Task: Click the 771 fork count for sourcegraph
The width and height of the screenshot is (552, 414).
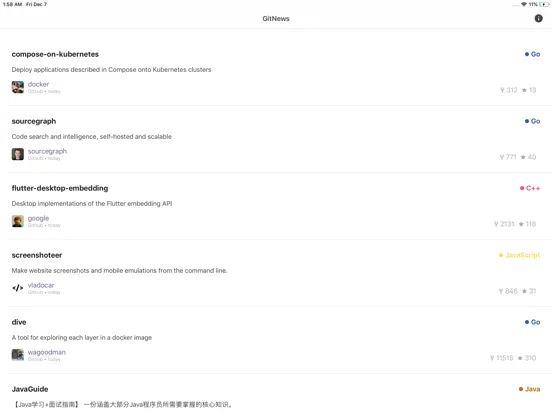Action: click(x=508, y=157)
